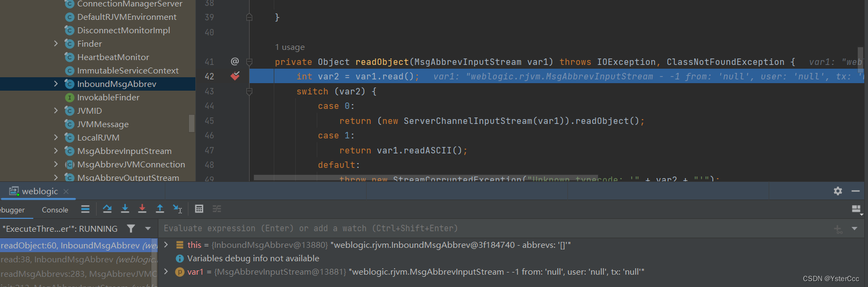The width and height of the screenshot is (868, 287).
Task: Click the layout settings icon in debugger toolbar
Action: click(857, 210)
